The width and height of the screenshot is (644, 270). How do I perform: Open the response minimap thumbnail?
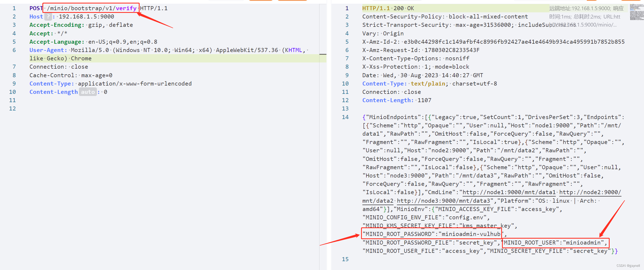(637, 12)
